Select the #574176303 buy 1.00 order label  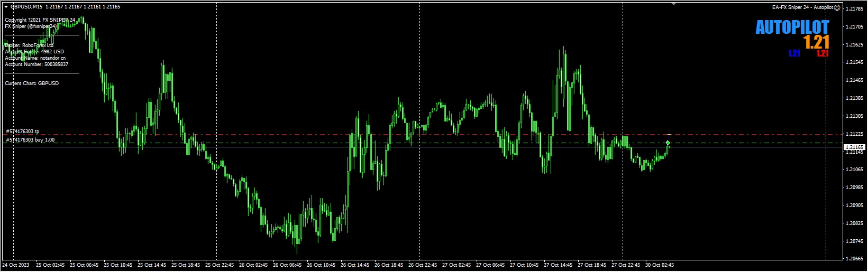30,140
